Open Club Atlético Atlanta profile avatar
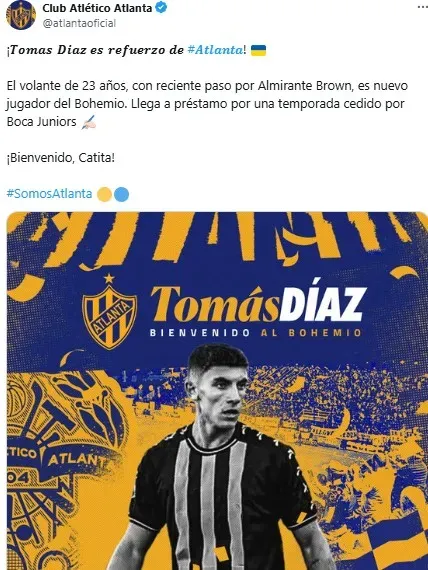This screenshot has height=570, width=428. pos(21,15)
